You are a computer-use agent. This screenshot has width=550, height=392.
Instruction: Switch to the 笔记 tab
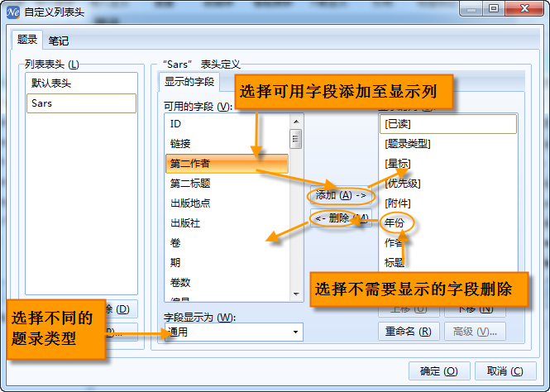tap(58, 41)
